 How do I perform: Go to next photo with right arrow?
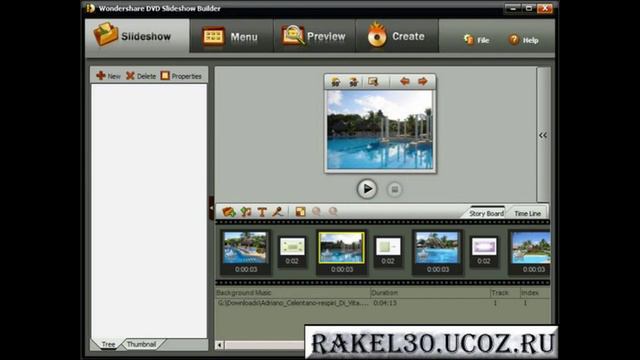(423, 81)
